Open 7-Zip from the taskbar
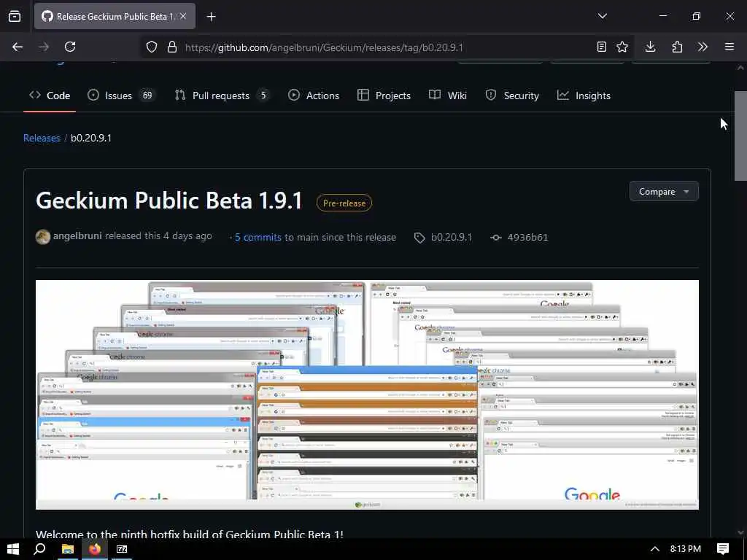 (122, 549)
